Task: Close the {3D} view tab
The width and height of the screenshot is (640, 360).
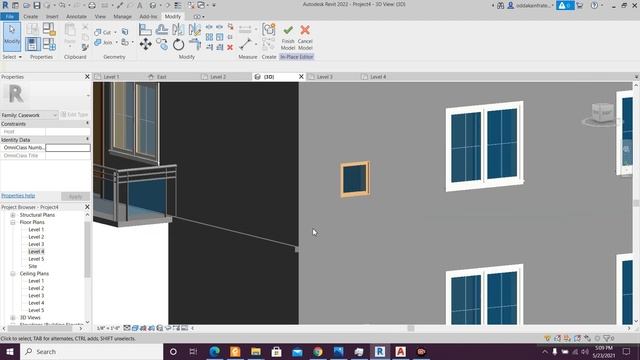Action: click(301, 76)
